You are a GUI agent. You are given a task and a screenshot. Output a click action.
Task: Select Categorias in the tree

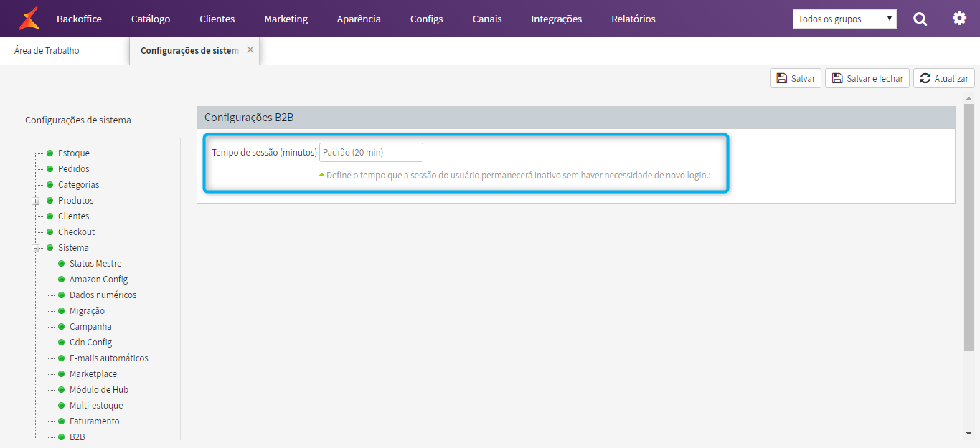[x=79, y=184]
